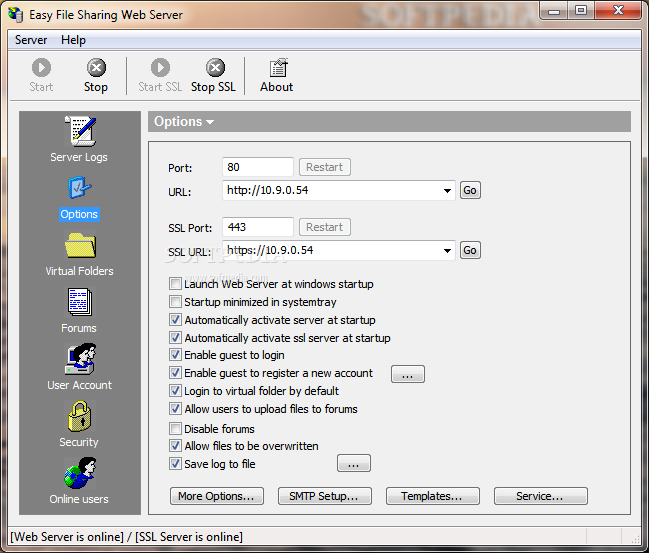Click the Service button
The image size is (649, 553).
(541, 496)
